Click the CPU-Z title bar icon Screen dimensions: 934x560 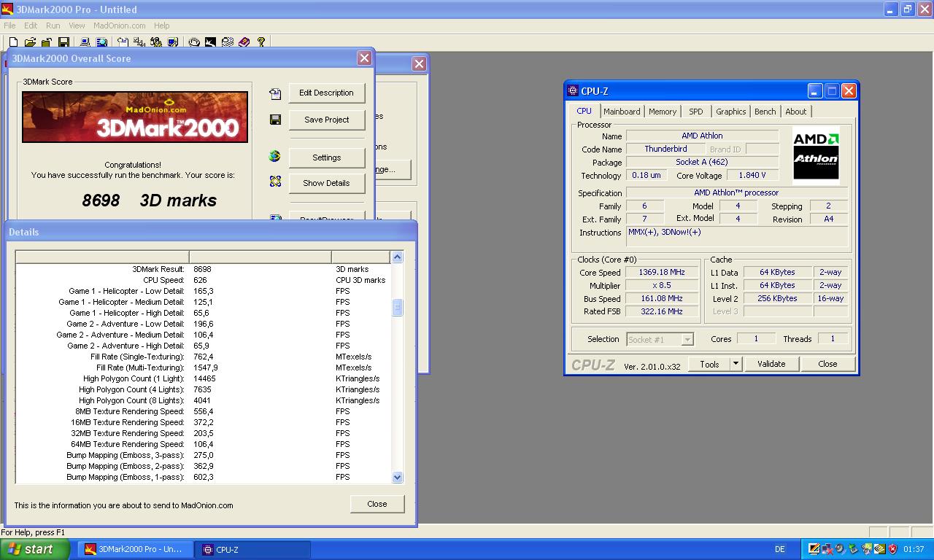[x=573, y=91]
